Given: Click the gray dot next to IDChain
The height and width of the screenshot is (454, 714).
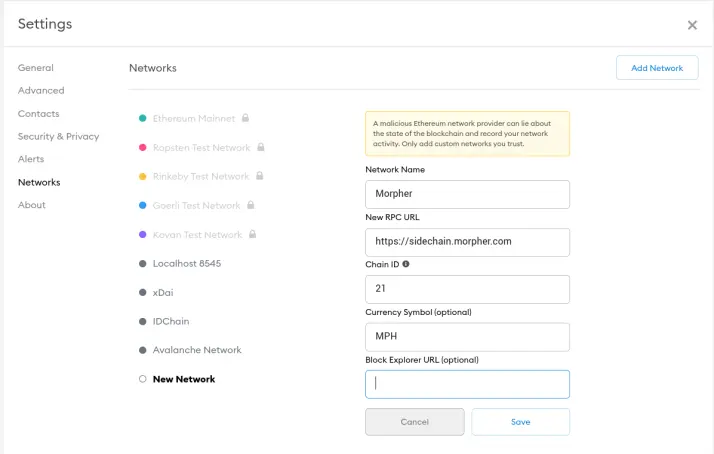Looking at the screenshot, I should 143,321.
